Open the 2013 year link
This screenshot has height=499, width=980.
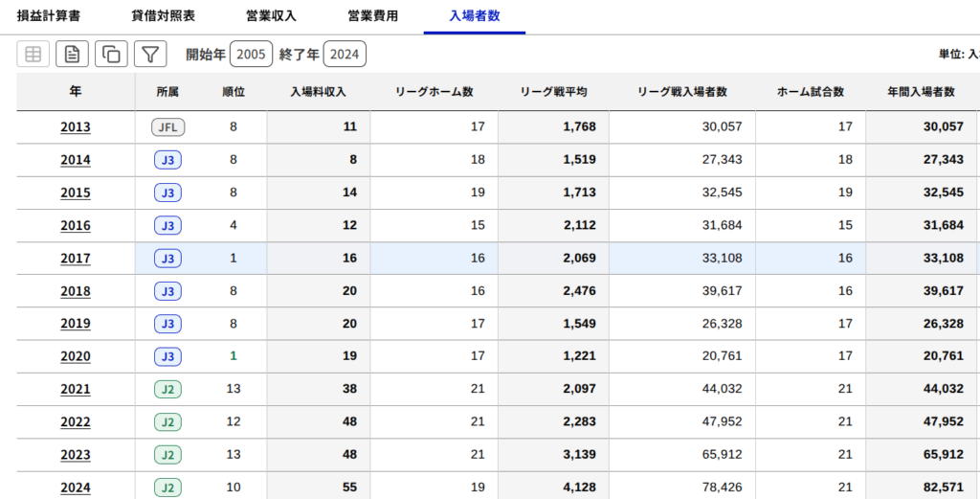pos(76,127)
